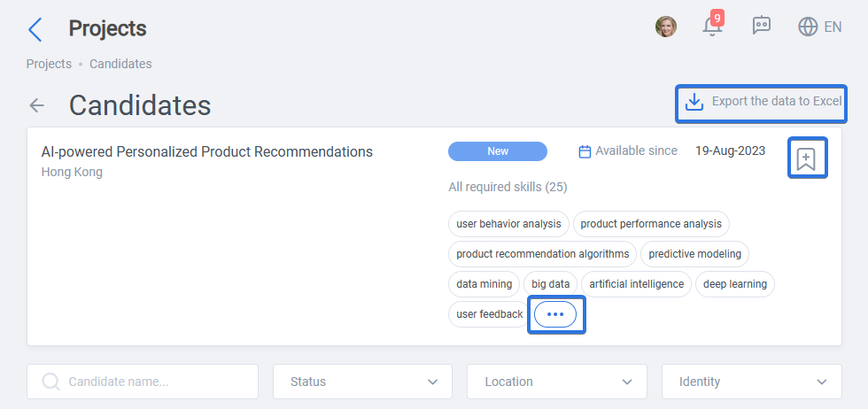Click the globe language icon
This screenshot has width=868, height=409.
tap(808, 27)
